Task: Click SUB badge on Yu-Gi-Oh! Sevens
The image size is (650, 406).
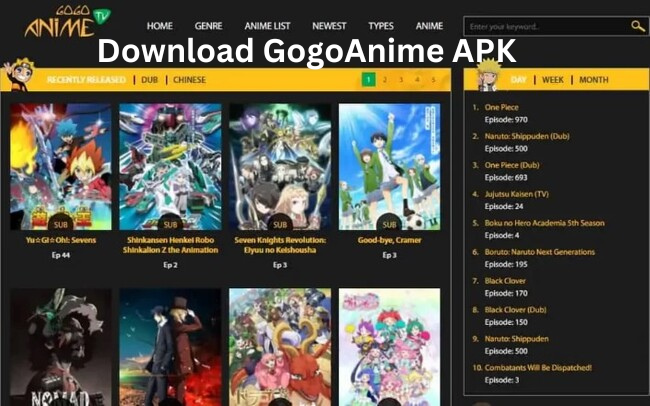Action: (61, 224)
